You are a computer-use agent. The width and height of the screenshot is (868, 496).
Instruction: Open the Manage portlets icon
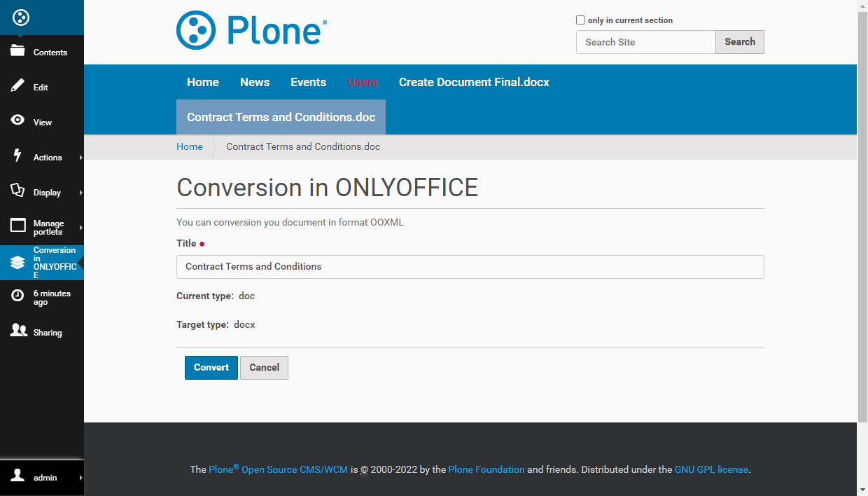18,226
